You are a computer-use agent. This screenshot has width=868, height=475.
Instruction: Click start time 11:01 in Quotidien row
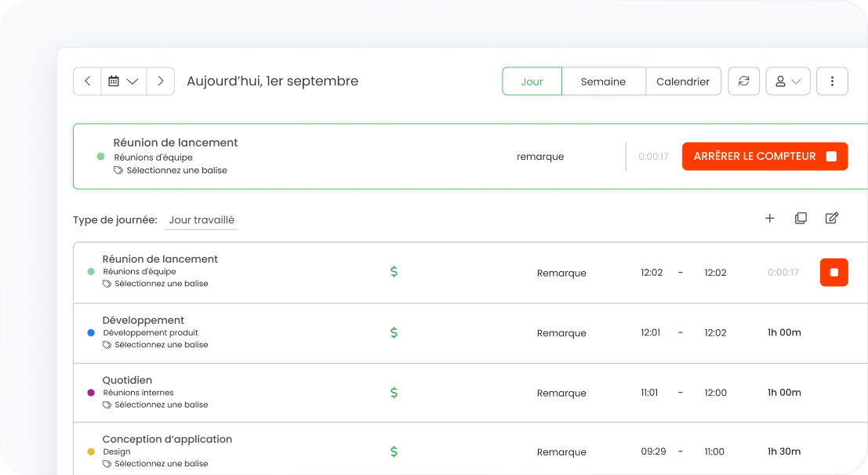tap(649, 393)
